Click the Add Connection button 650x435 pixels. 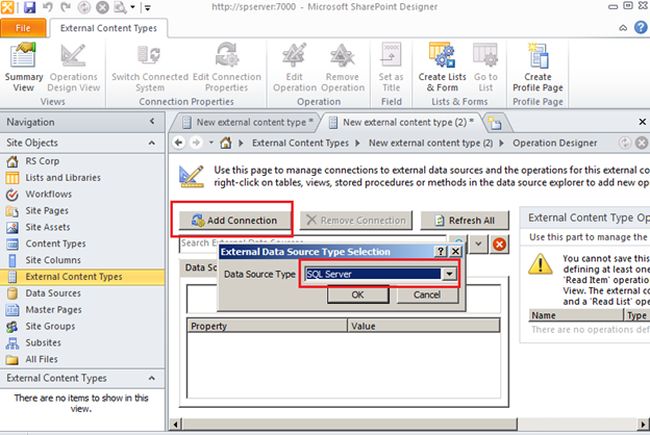tap(235, 220)
